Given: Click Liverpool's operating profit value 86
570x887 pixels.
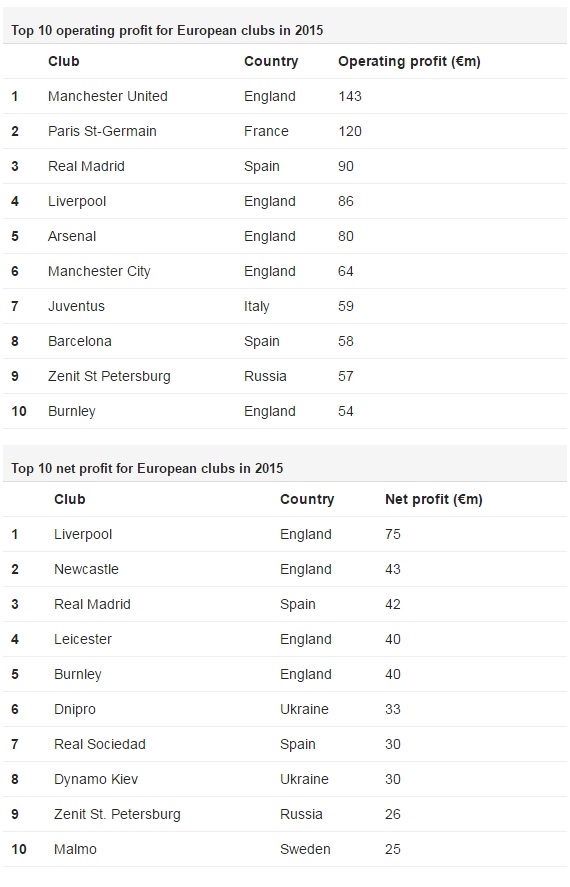Looking at the screenshot, I should pos(346,201).
